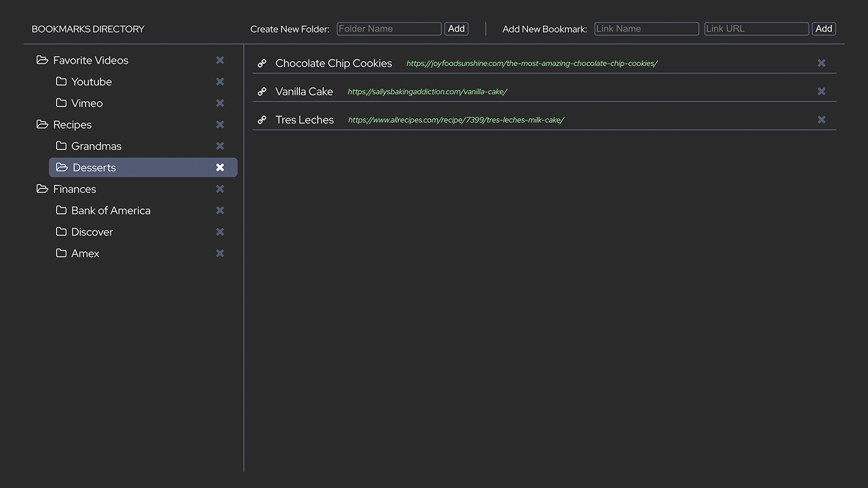Click the Discover folder icon
This screenshot has height=488, width=868.
click(x=61, y=232)
